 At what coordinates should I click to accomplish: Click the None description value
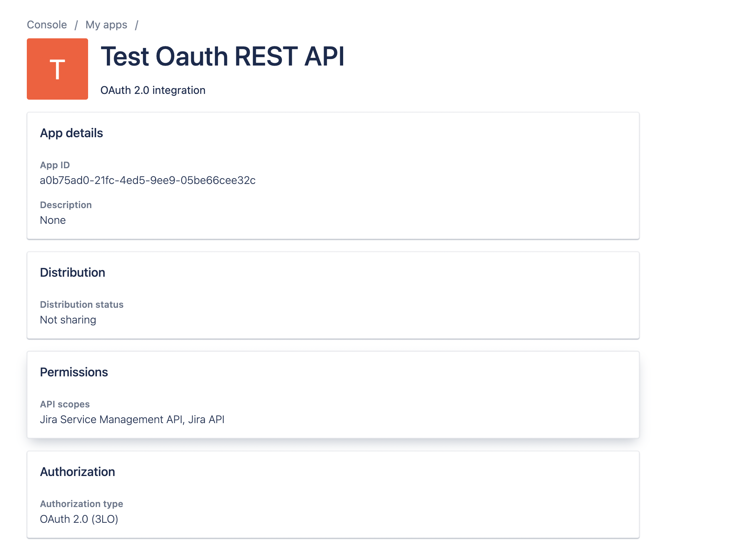(53, 220)
